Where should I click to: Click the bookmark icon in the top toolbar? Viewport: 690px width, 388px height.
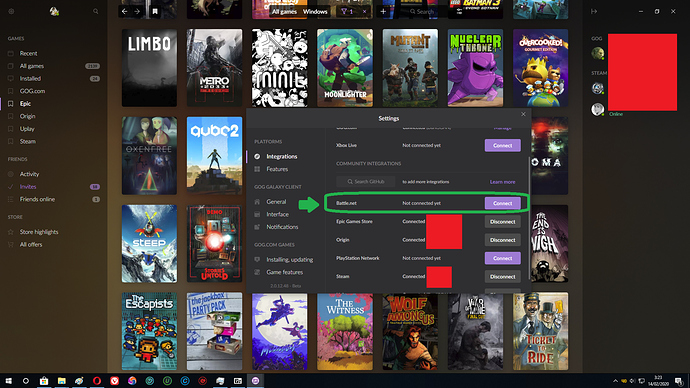tap(155, 11)
